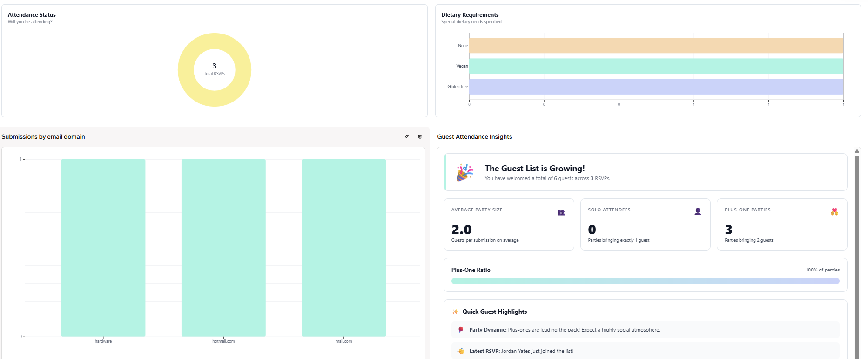Click the Plus-One Parties icon
The image size is (868, 359).
834,211
